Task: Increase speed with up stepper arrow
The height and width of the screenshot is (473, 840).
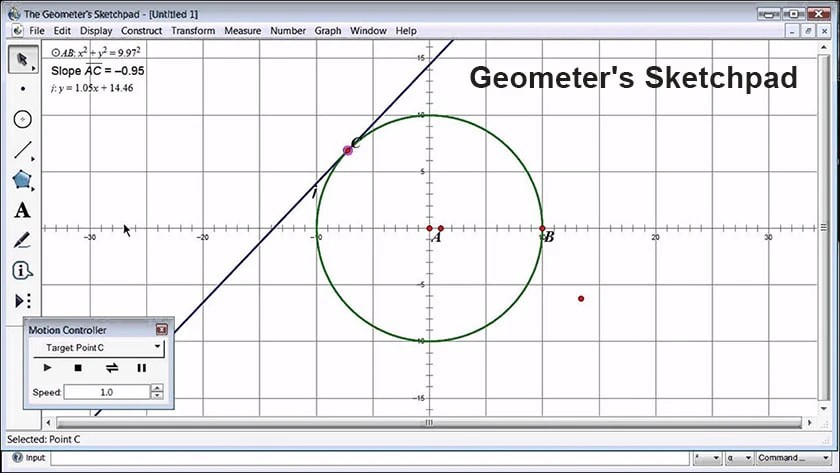Action: point(157,388)
